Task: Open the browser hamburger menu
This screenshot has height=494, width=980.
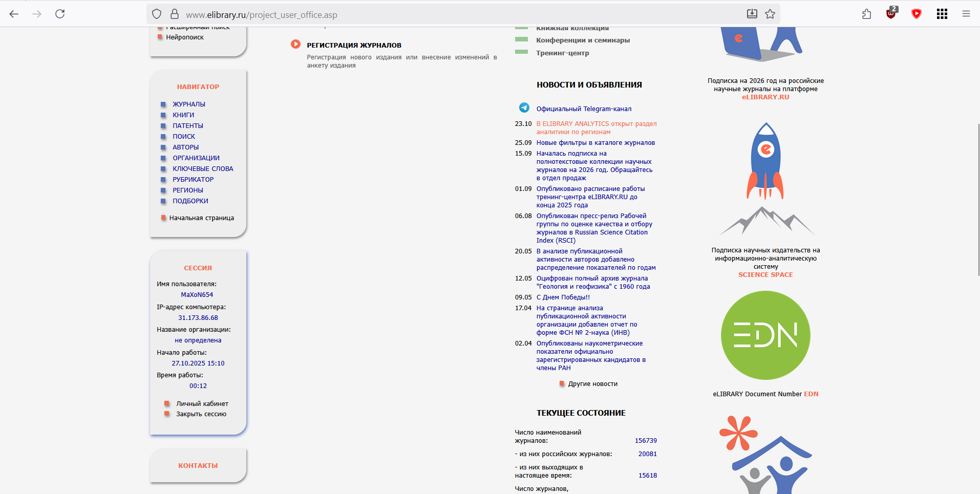Action: point(966,14)
